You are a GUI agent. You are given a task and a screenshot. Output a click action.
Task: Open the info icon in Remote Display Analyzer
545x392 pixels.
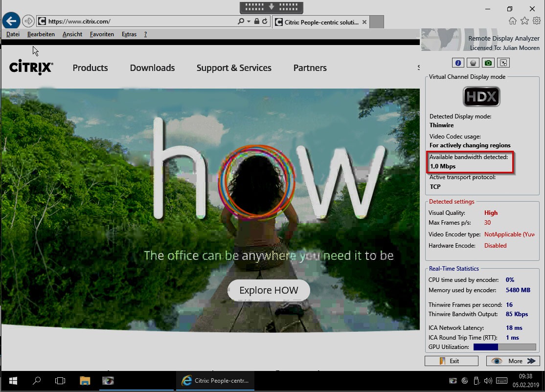(x=458, y=63)
